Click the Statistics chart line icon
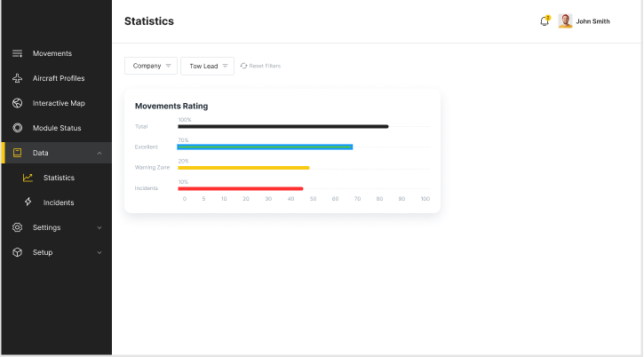 click(x=28, y=178)
